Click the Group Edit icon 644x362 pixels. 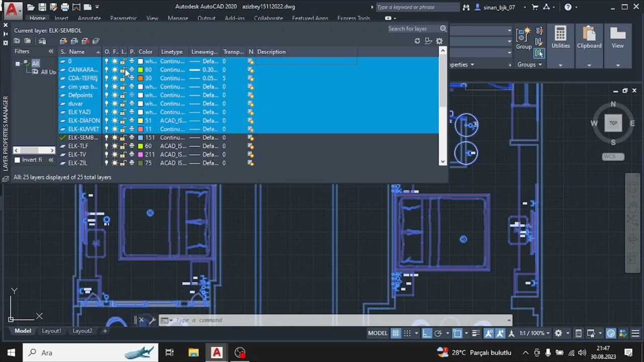point(539,42)
